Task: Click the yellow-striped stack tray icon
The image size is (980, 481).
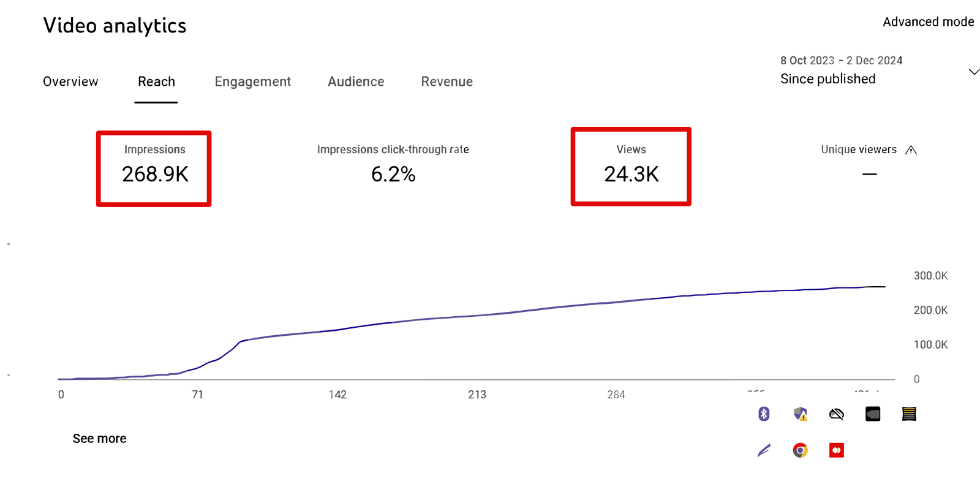Action: 909,414
